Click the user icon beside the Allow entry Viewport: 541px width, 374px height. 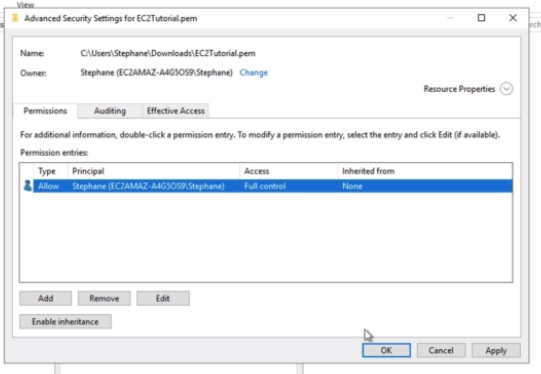tap(28, 186)
